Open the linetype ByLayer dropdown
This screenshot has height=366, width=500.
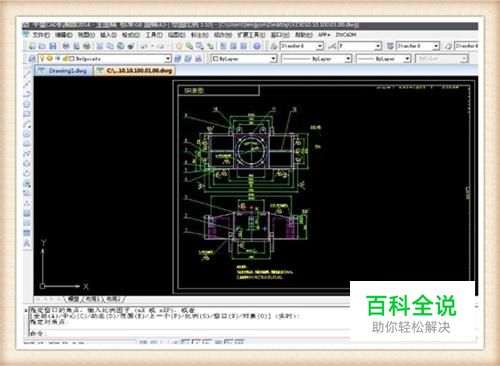click(348, 59)
